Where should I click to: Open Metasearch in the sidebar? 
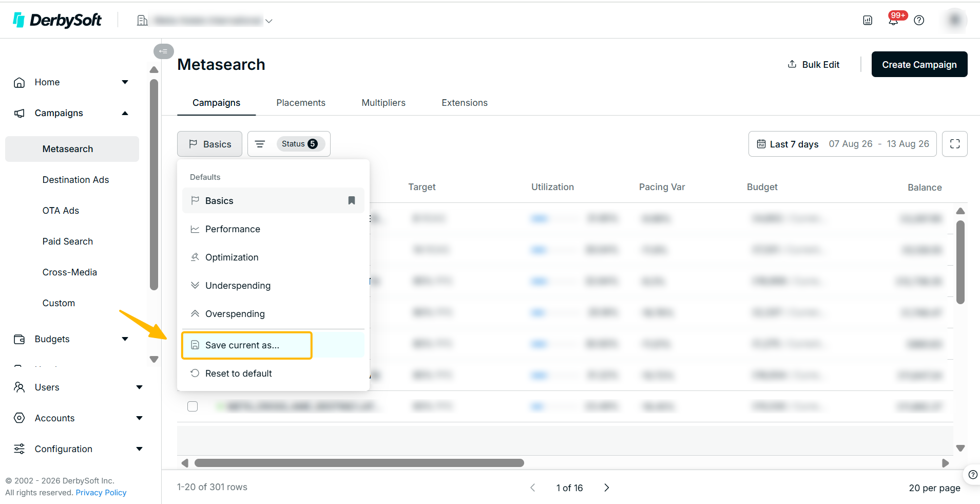tap(72, 149)
